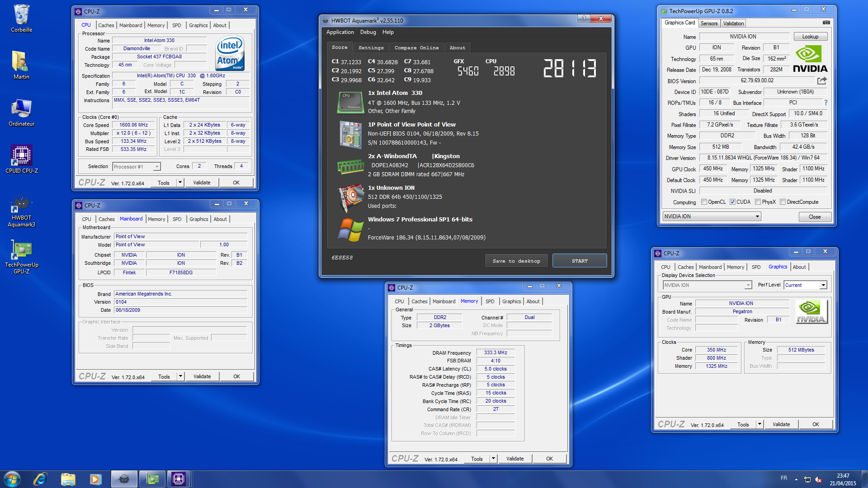Open Internet Explorer from the taskbar
This screenshot has height=488, width=868.
tap(41, 479)
